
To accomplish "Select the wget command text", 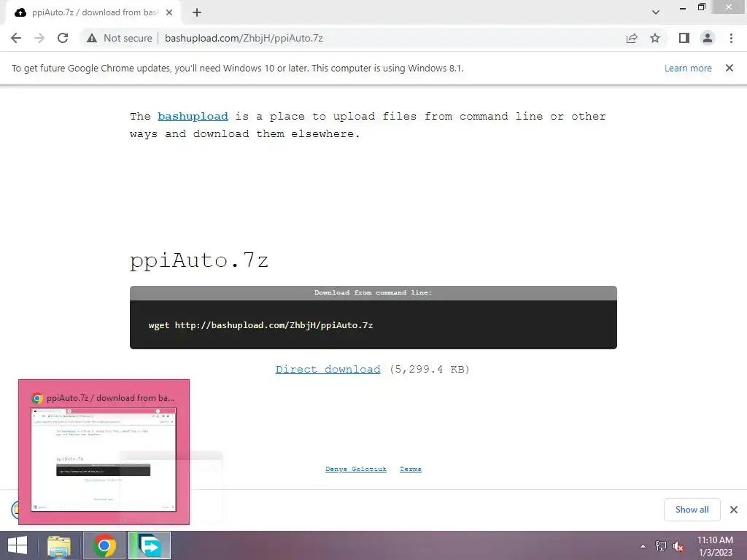I will coord(260,325).
